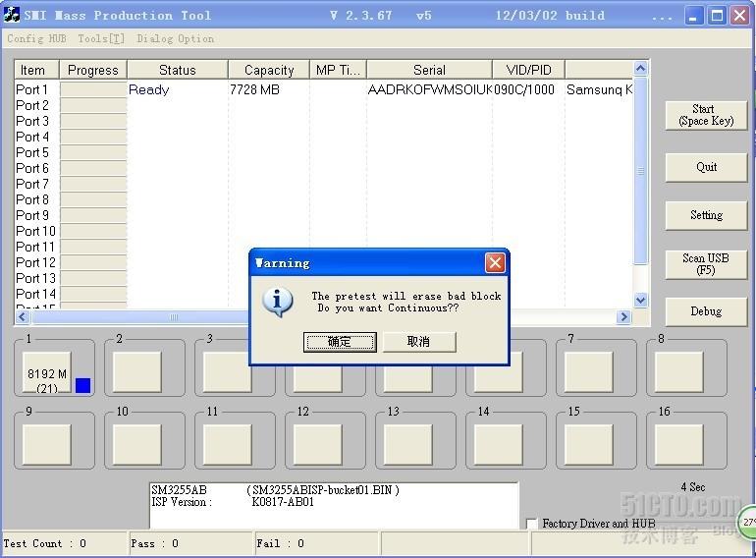Select empty device slot 11
Viewport: 756px width, 558px height.
(x=227, y=444)
